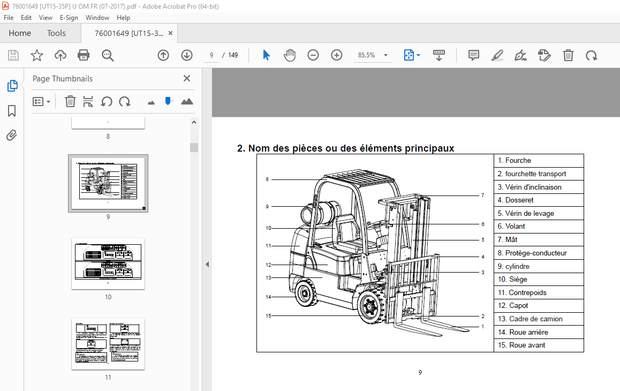Activate the Hand pan tool

pyautogui.click(x=290, y=55)
